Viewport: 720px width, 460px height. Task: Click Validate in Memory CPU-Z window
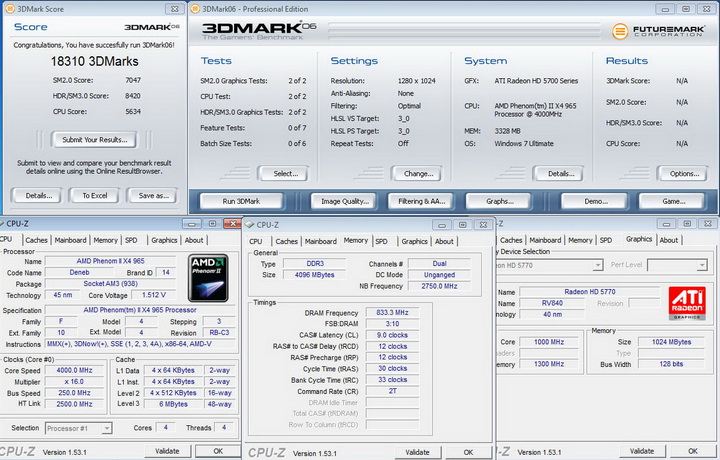[x=417, y=452]
